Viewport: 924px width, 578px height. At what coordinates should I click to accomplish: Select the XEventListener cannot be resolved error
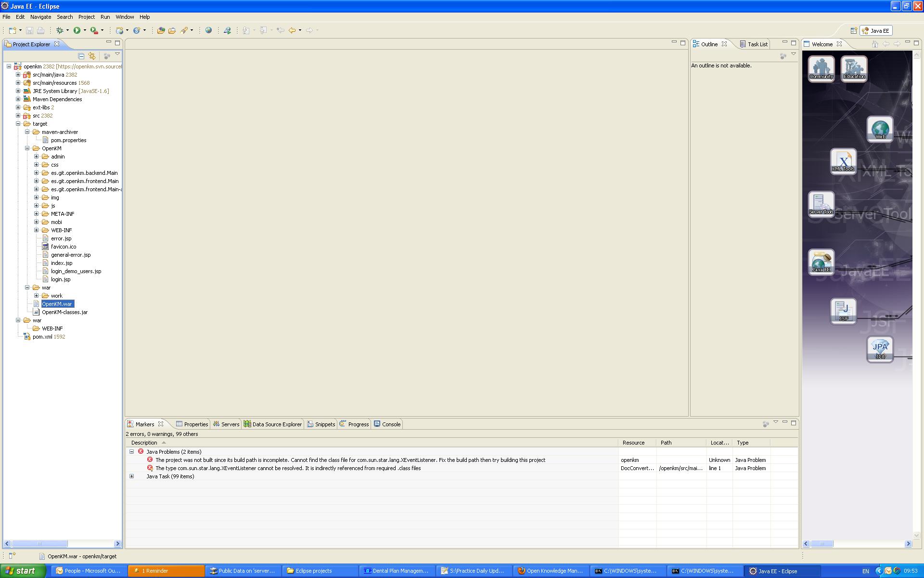tap(288, 468)
